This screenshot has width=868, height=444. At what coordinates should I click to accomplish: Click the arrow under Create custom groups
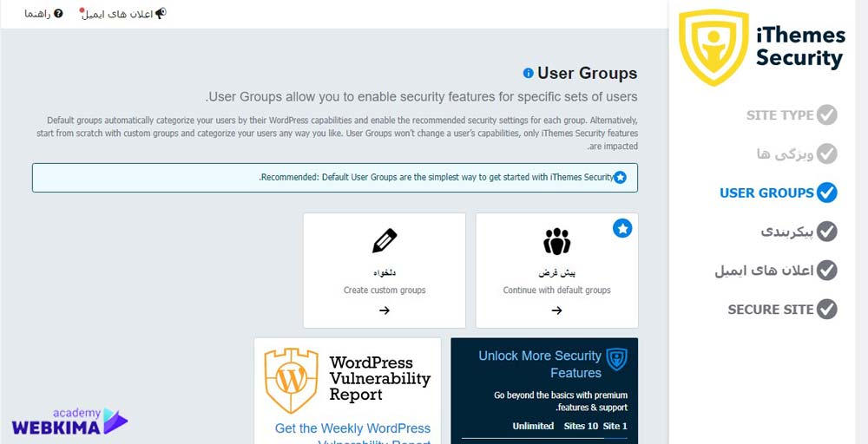[385, 310]
